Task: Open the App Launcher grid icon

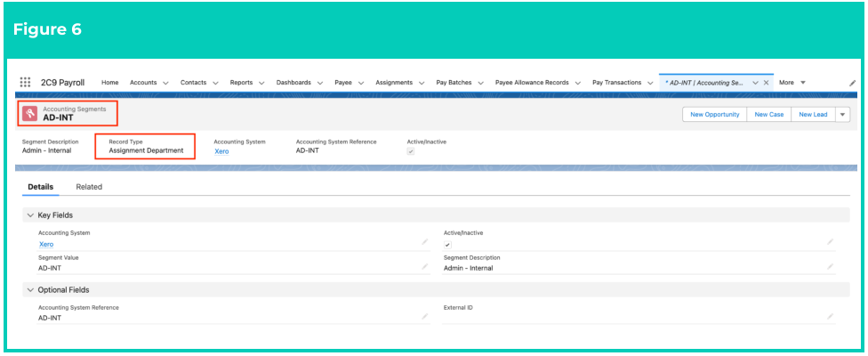Action: [x=25, y=83]
